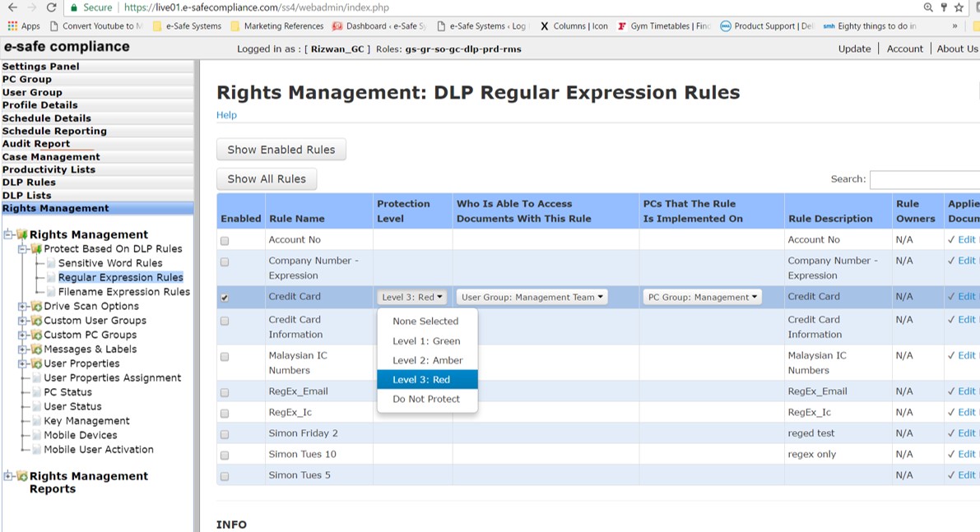Open the Apps bookmarks grid icon
The height and width of the screenshot is (532, 980).
[12, 26]
